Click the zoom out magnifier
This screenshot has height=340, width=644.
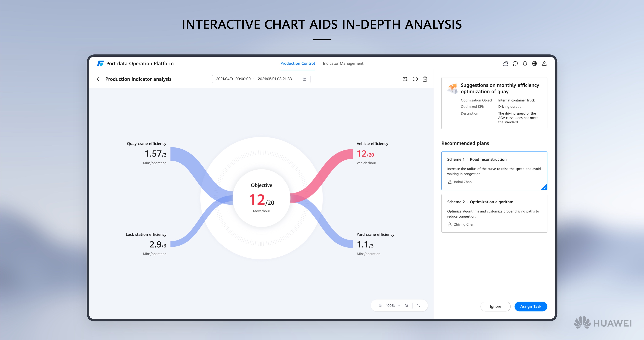(x=406, y=306)
